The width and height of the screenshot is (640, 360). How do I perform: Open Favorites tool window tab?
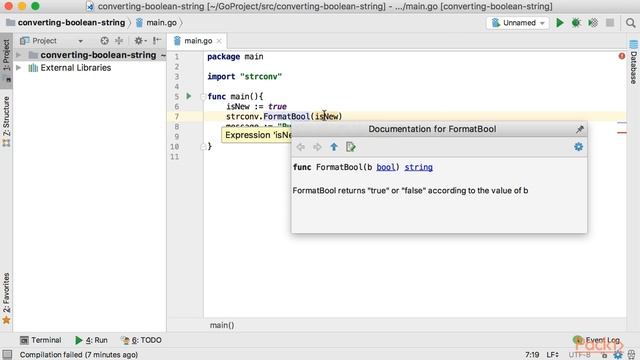click(x=6, y=298)
